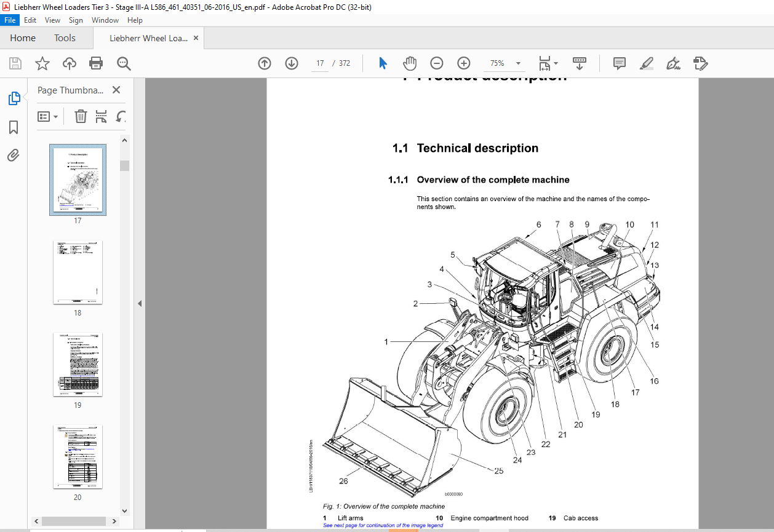
Task: Select the Highlight text tool
Action: (x=647, y=63)
